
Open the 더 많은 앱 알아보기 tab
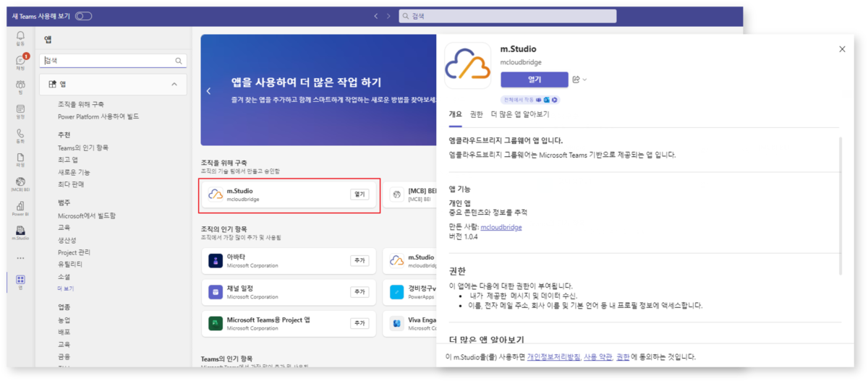click(520, 114)
